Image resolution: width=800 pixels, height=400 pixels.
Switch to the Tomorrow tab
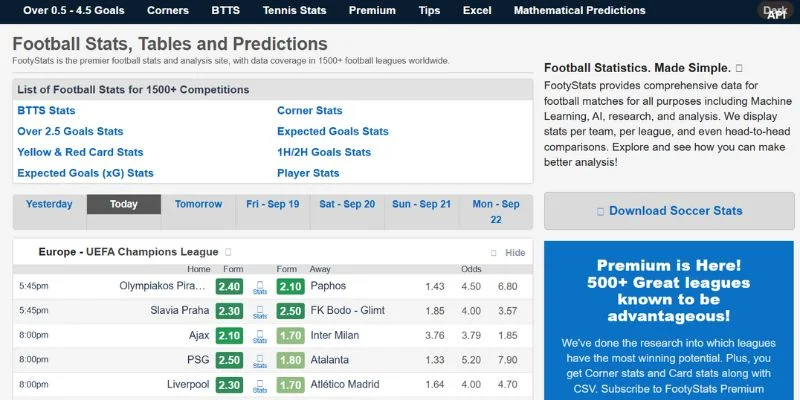(x=198, y=204)
